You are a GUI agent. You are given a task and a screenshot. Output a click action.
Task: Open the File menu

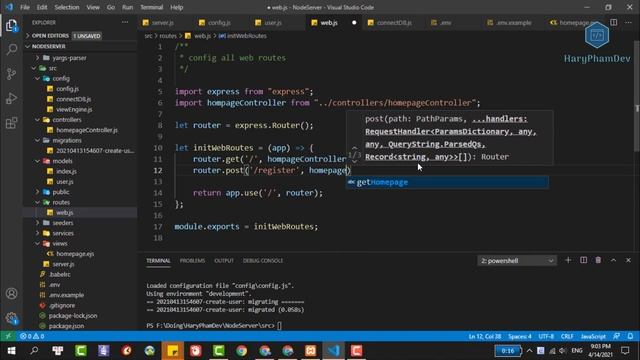(x=25, y=7)
